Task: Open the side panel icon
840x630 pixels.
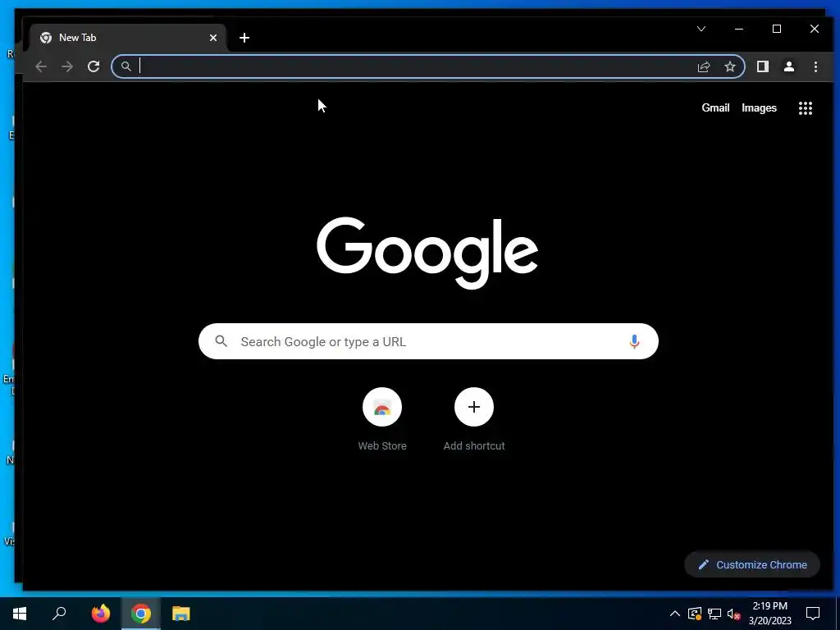Action: [x=762, y=66]
